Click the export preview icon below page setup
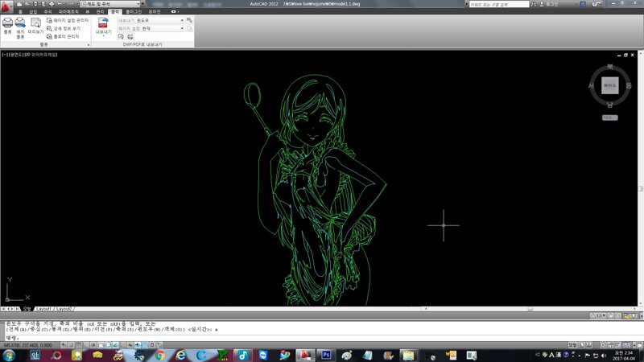The width and height of the screenshot is (644, 362). coord(122,36)
